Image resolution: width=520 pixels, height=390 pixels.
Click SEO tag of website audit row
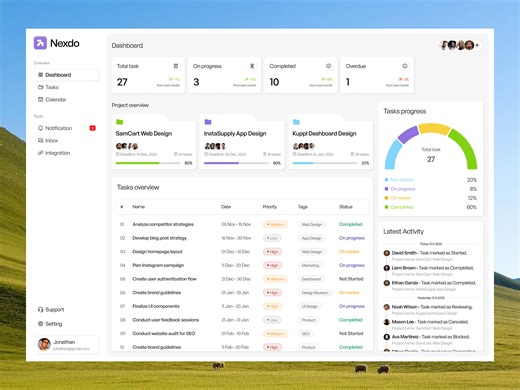305,334
